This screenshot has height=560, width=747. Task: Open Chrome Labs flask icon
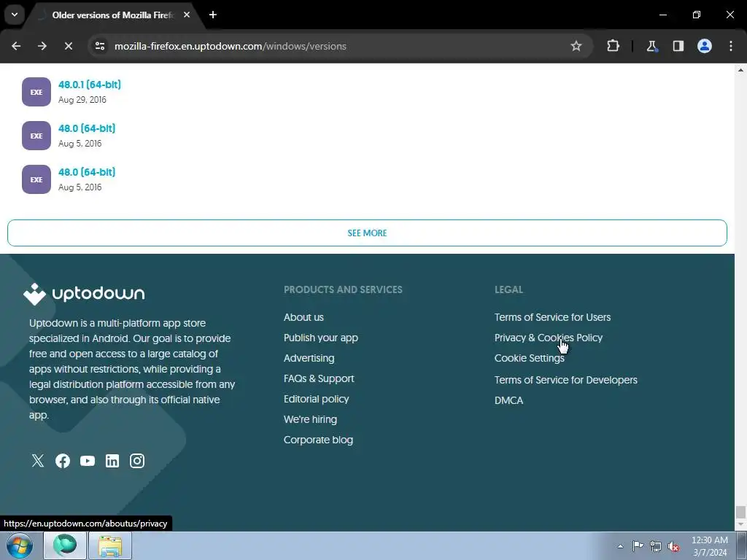(651, 46)
